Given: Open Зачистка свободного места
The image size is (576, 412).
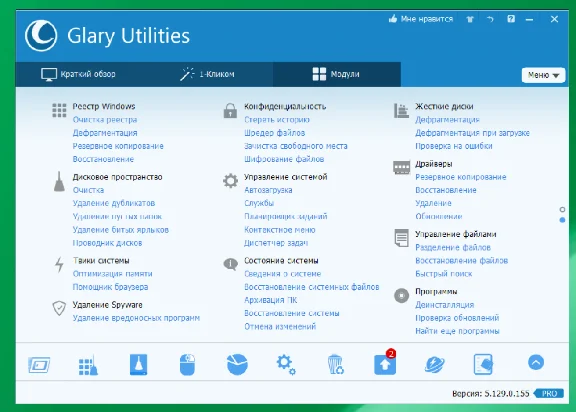Looking at the screenshot, I should coord(296,146).
